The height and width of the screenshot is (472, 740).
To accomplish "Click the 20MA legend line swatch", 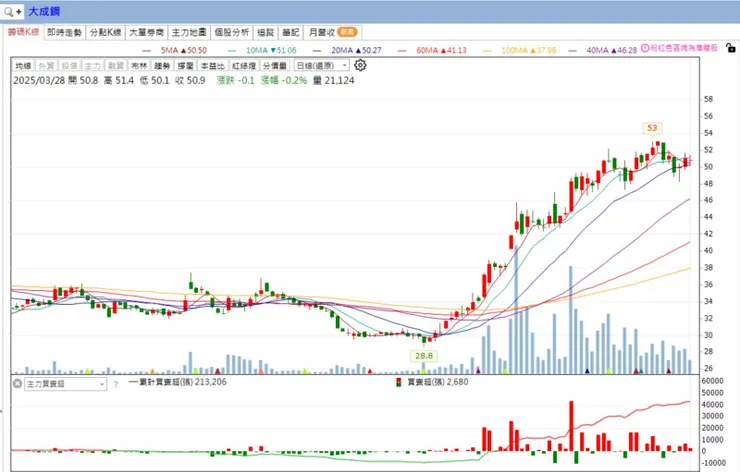I will (317, 51).
